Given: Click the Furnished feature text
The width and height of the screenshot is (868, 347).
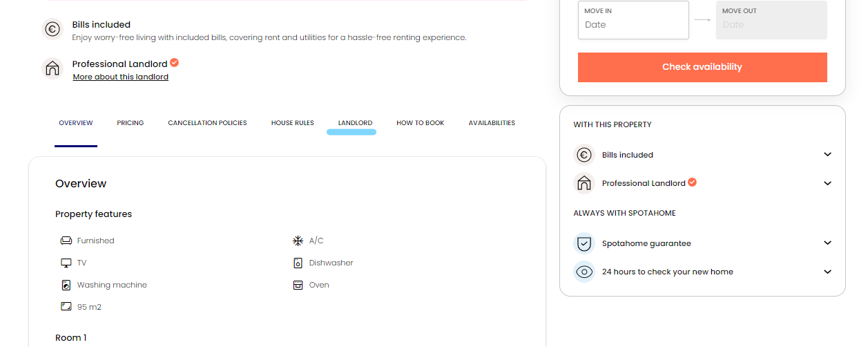Looking at the screenshot, I should coord(96,241).
